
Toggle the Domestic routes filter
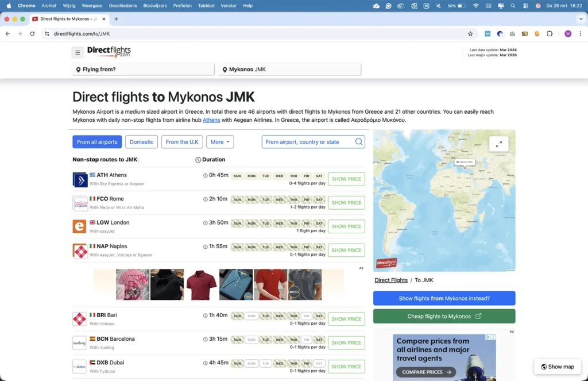click(x=141, y=142)
